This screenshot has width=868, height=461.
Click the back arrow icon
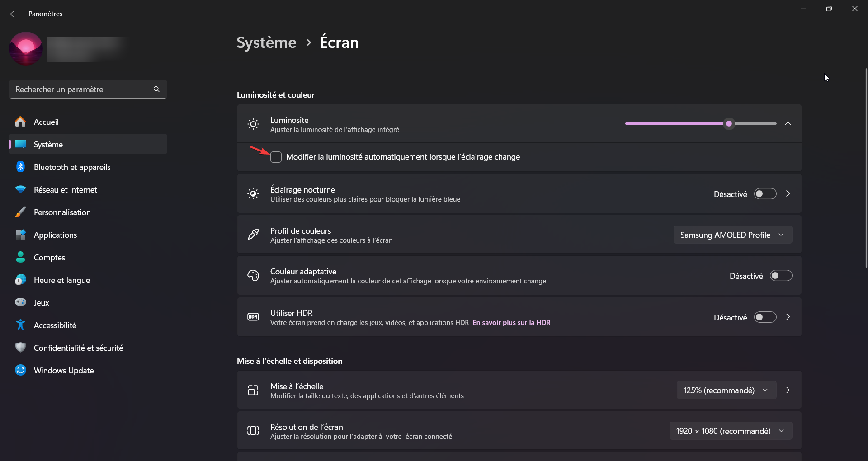pyautogui.click(x=14, y=14)
